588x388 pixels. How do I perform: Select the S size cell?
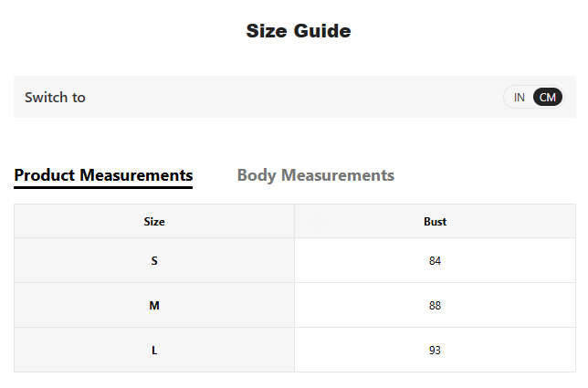tap(154, 261)
